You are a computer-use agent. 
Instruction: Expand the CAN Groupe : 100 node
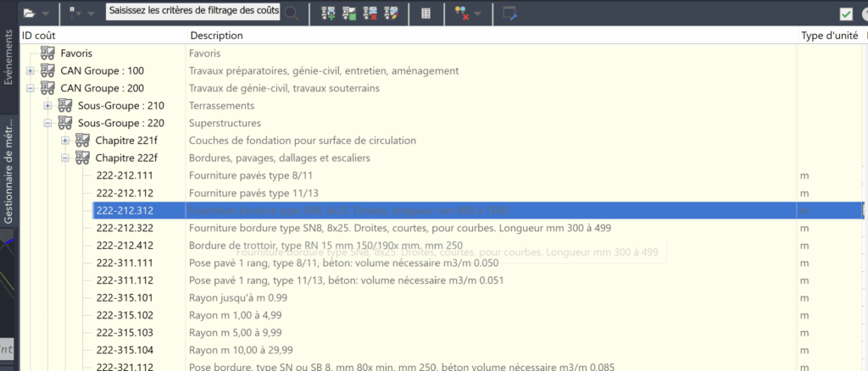pyautogui.click(x=31, y=70)
